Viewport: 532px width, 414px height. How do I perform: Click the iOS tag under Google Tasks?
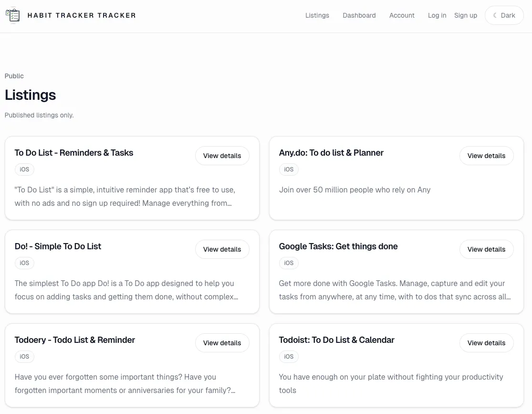click(289, 263)
